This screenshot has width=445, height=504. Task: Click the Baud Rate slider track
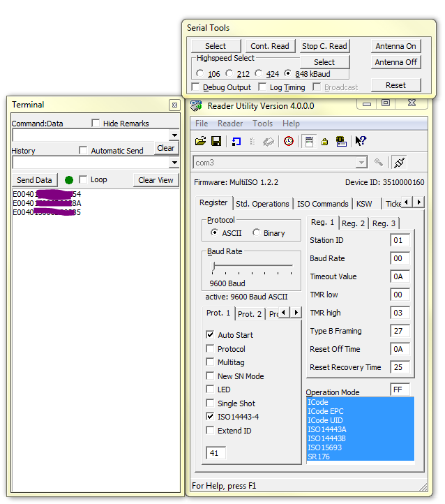(252, 267)
